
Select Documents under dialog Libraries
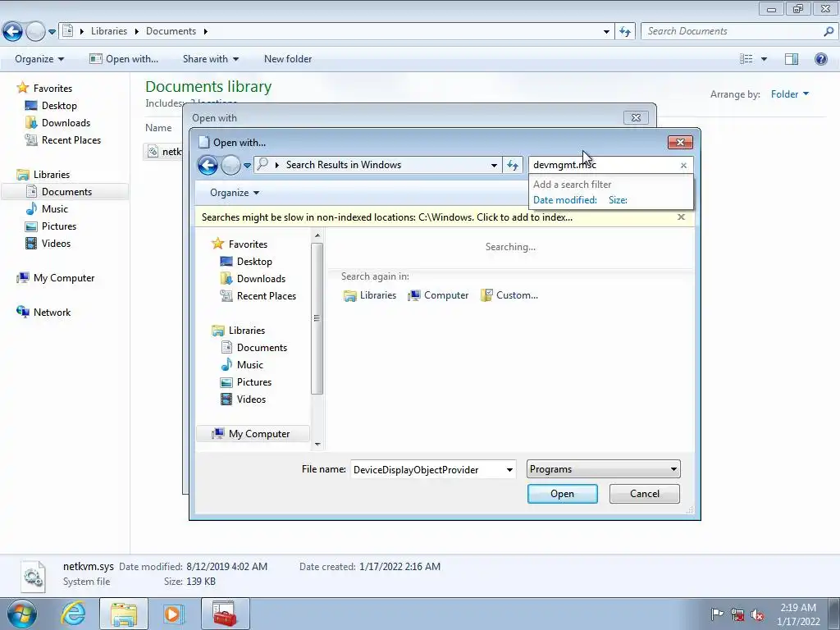[x=253, y=348]
